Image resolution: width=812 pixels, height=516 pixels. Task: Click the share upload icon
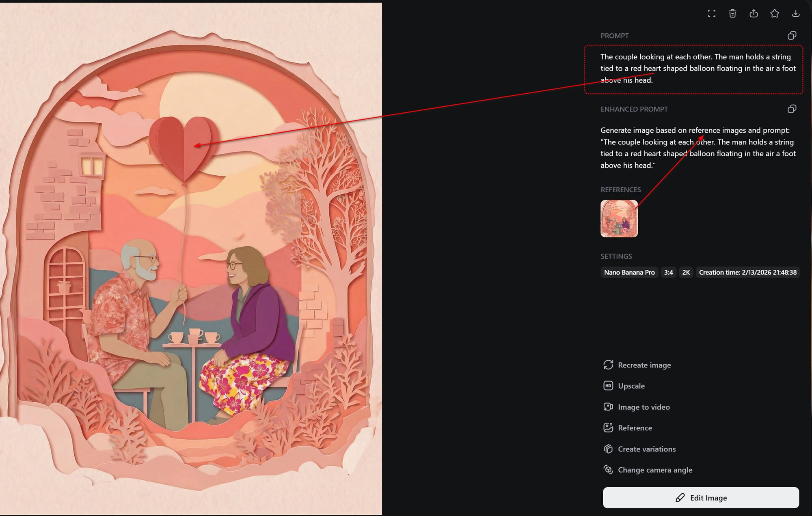coord(754,14)
